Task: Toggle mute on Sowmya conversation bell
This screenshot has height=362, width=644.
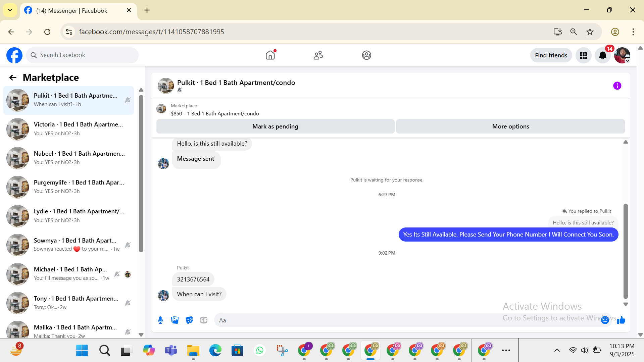Action: pos(128,245)
